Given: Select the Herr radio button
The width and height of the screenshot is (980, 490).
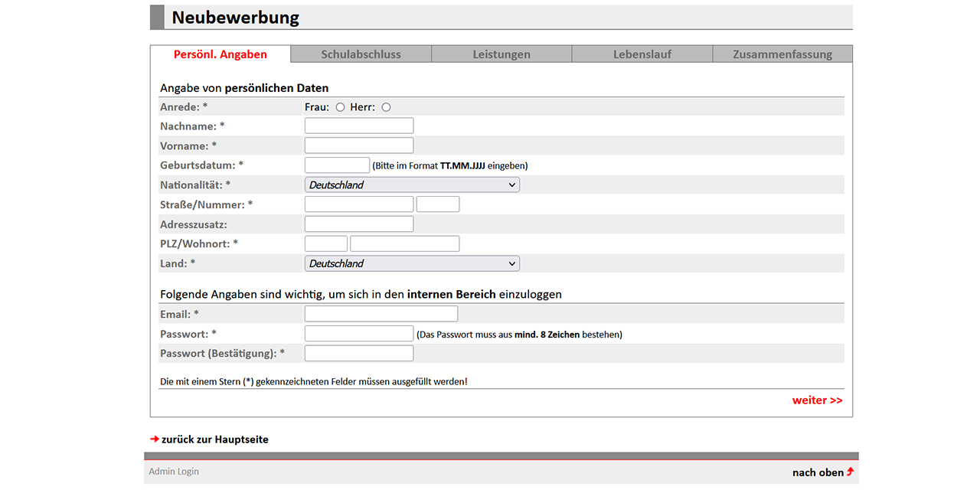Looking at the screenshot, I should point(386,107).
